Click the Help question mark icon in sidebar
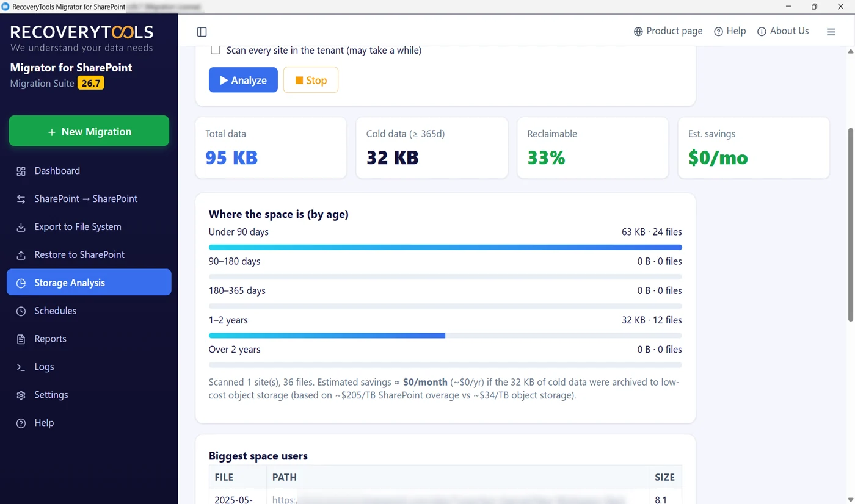Screen dimensions: 855x504 (x=21, y=423)
